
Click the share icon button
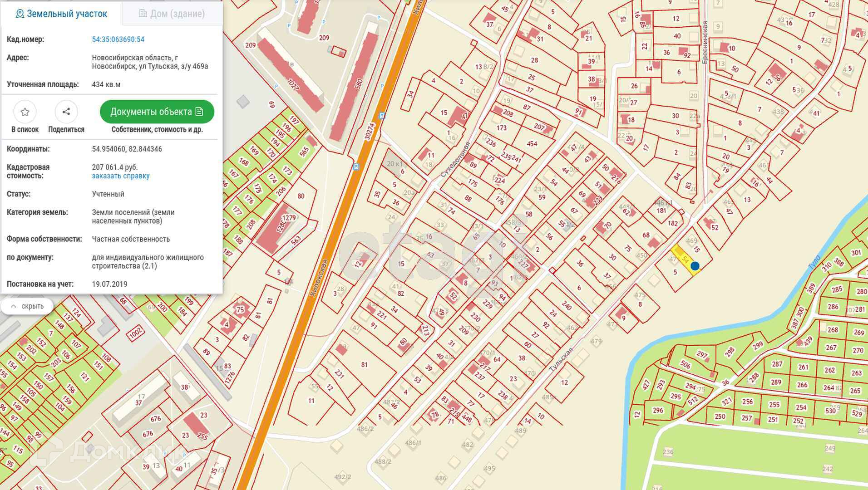[66, 112]
